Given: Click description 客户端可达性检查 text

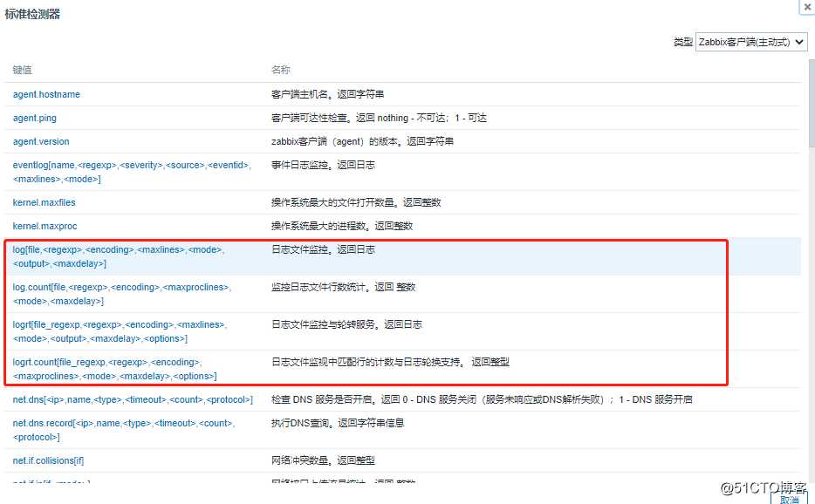Looking at the screenshot, I should pyautogui.click(x=379, y=118).
